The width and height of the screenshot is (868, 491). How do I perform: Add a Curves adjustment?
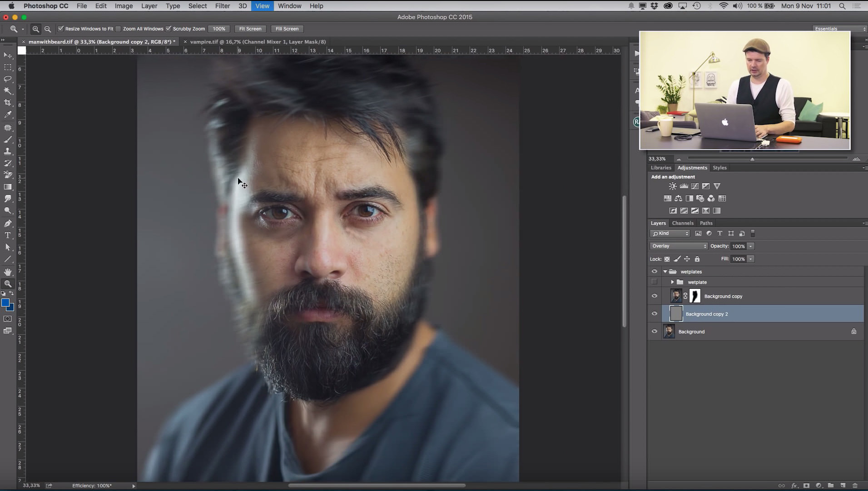[695, 186]
